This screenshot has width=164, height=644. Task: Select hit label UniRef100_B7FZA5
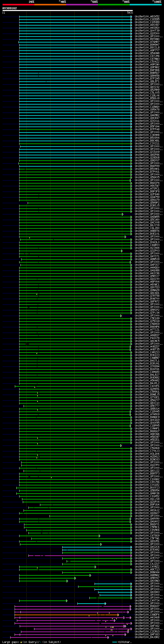click(x=147, y=78)
